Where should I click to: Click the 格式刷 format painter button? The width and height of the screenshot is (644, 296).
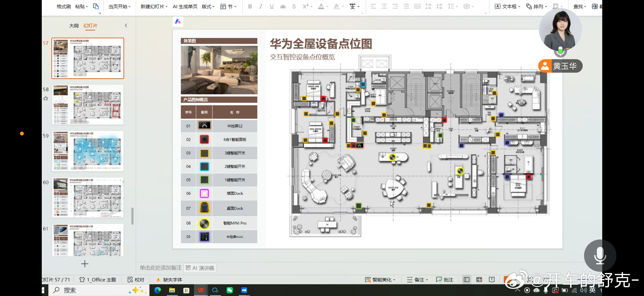(64, 7)
